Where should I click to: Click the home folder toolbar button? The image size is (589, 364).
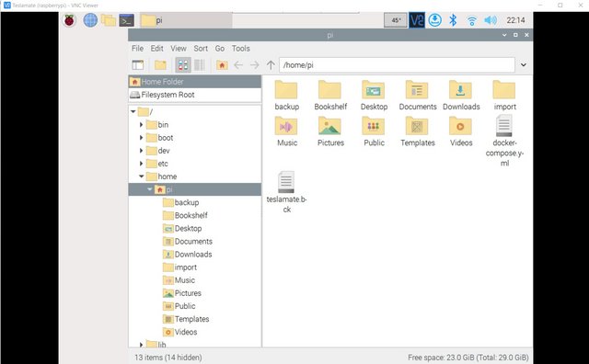[222, 65]
